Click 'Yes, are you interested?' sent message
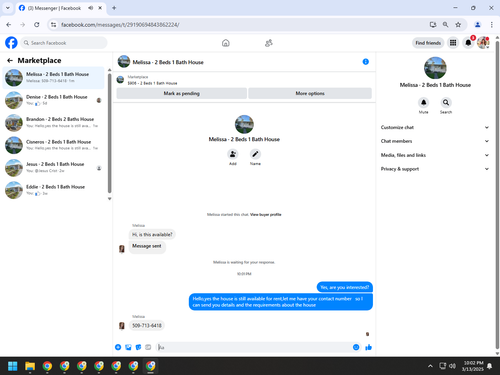This screenshot has width=500, height=375. point(344,287)
